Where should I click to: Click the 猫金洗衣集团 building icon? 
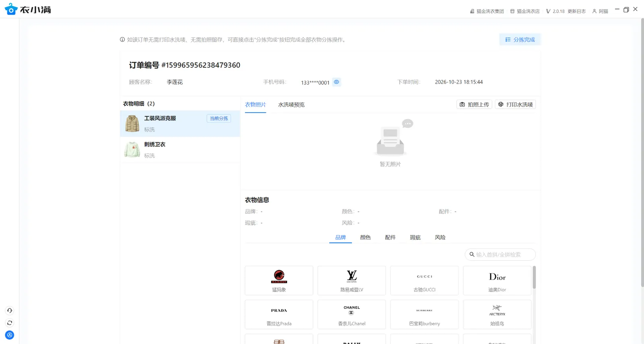pos(472,11)
